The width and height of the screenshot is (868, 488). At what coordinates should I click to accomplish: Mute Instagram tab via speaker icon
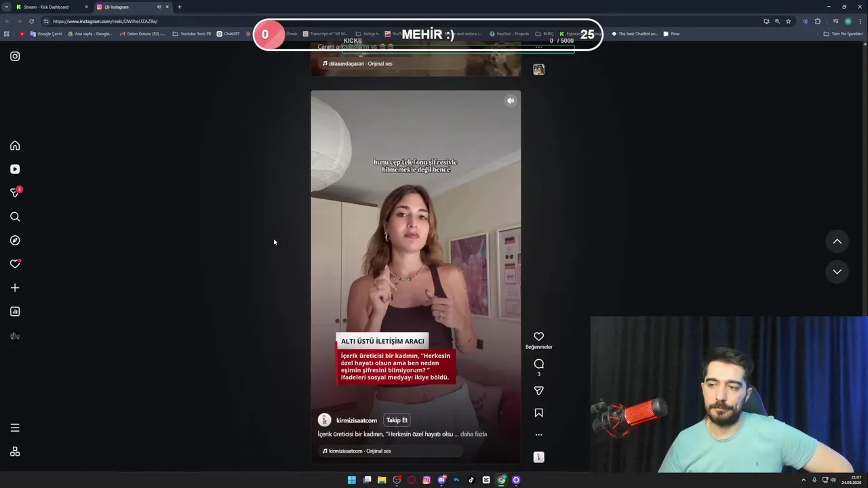point(159,7)
